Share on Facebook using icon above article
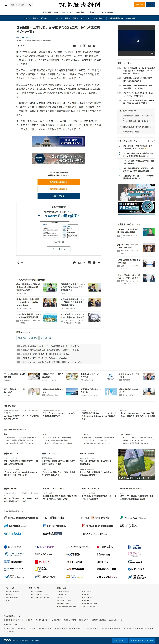The height and width of the screenshot is (644, 159). coord(94,46)
